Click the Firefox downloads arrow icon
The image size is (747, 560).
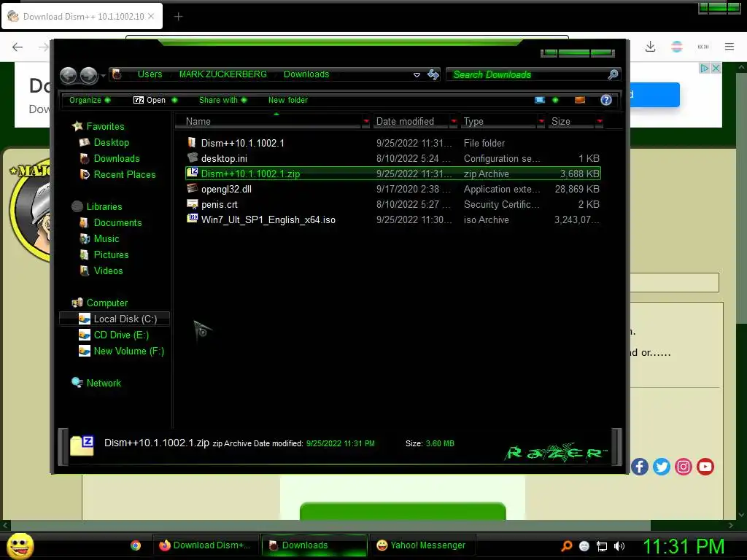650,47
